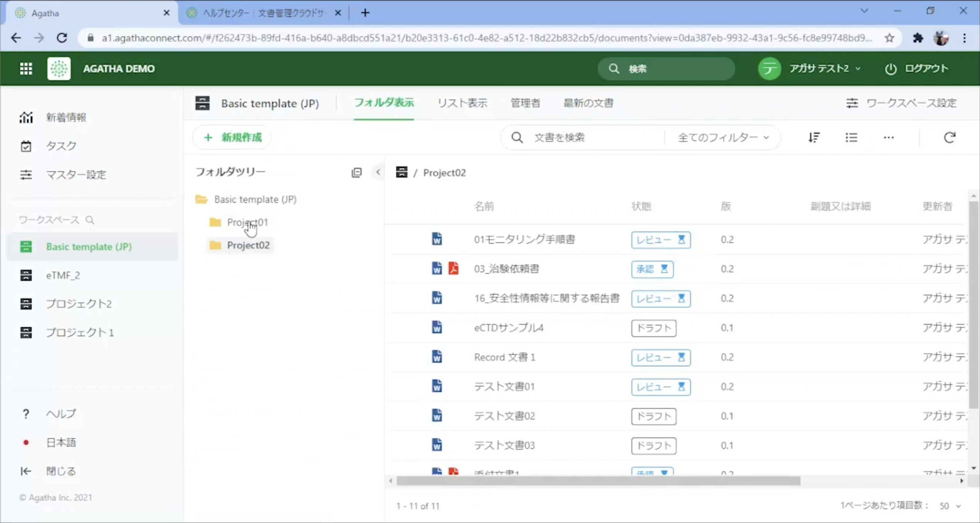The width and height of the screenshot is (980, 523).
Task: Click the workspace search magnifier in sidebar
Action: [x=90, y=220]
